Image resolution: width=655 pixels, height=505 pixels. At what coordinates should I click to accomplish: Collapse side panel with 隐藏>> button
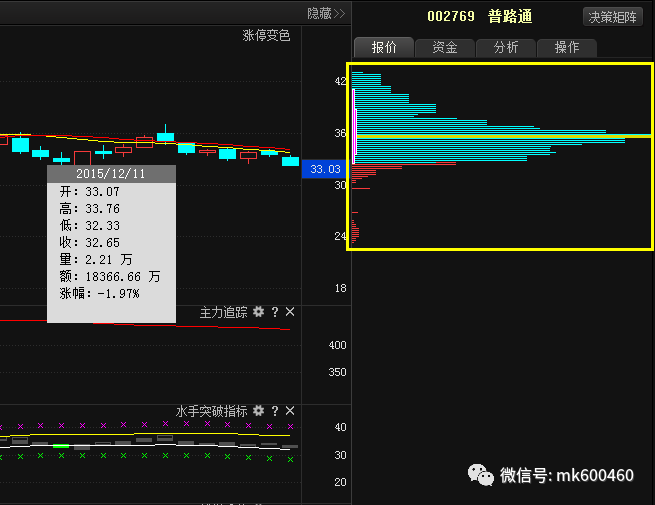pyautogui.click(x=325, y=13)
